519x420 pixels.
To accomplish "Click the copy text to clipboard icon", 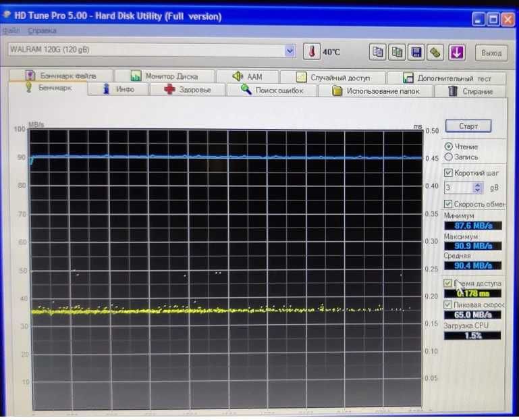I will click(379, 52).
